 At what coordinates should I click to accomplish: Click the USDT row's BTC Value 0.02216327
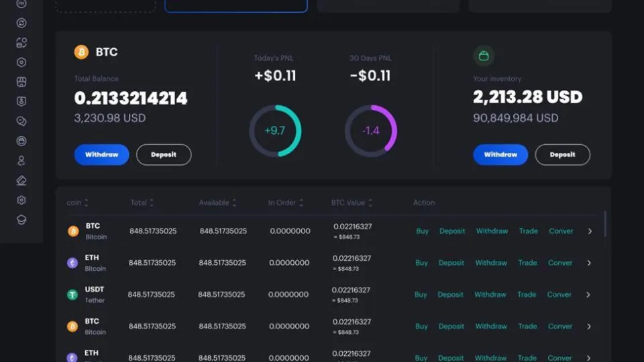tap(351, 290)
